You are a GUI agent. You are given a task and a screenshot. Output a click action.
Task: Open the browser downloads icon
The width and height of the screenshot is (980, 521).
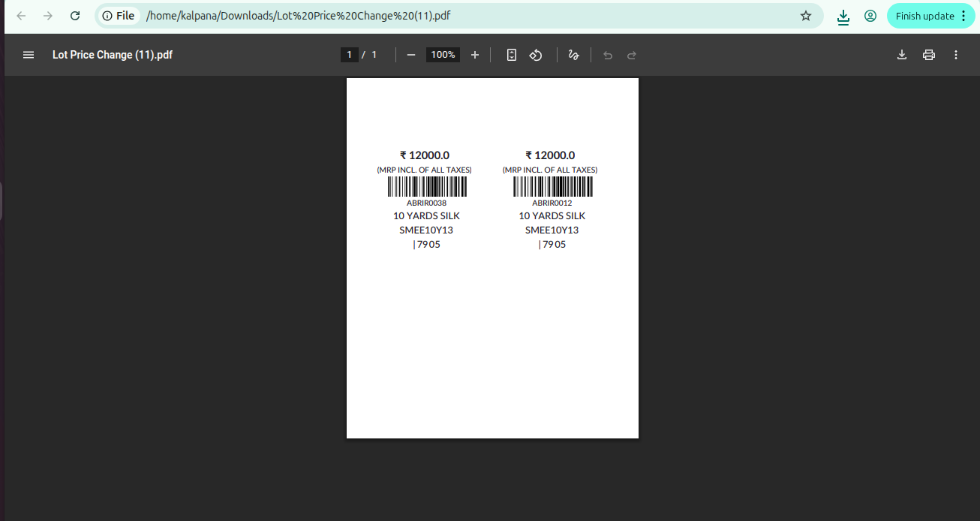point(843,17)
